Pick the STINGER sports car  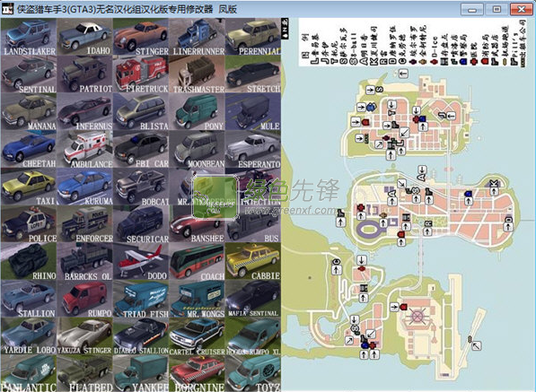(x=141, y=37)
